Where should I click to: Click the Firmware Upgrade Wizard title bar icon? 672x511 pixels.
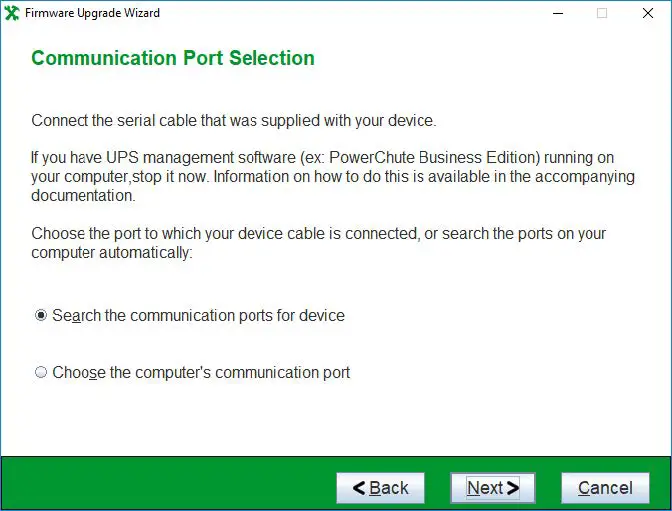12,13
